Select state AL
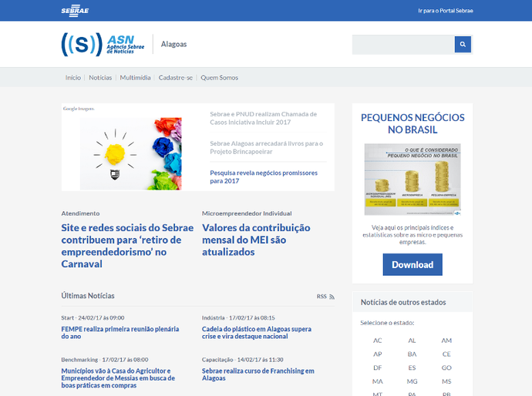Image resolution: width=532 pixels, height=396 pixels. click(x=412, y=341)
